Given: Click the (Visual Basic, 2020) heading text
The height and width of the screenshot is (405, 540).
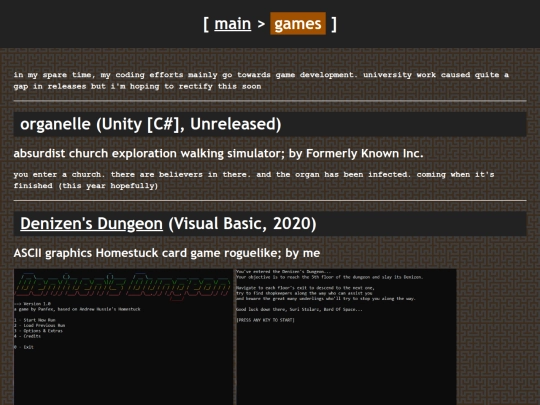Looking at the screenshot, I should click(242, 224).
